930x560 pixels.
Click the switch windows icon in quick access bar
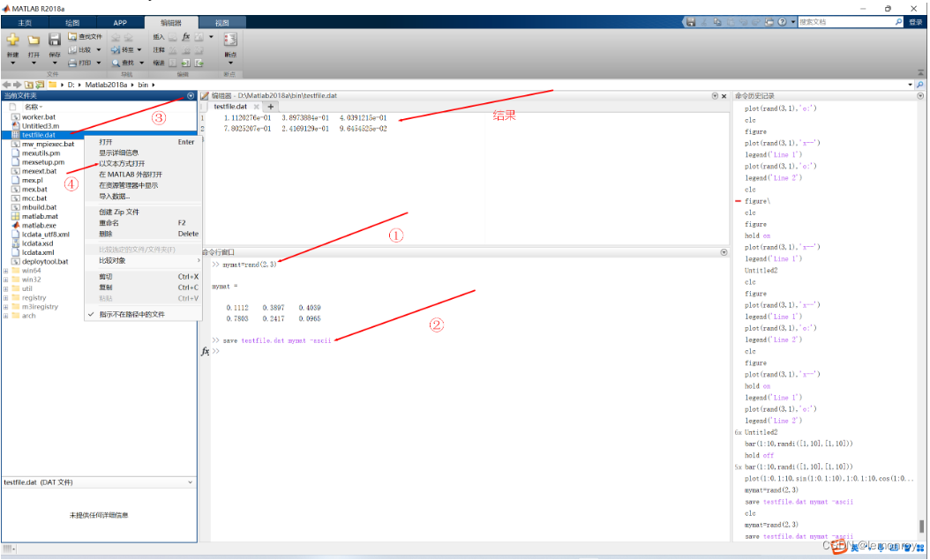coord(769,22)
